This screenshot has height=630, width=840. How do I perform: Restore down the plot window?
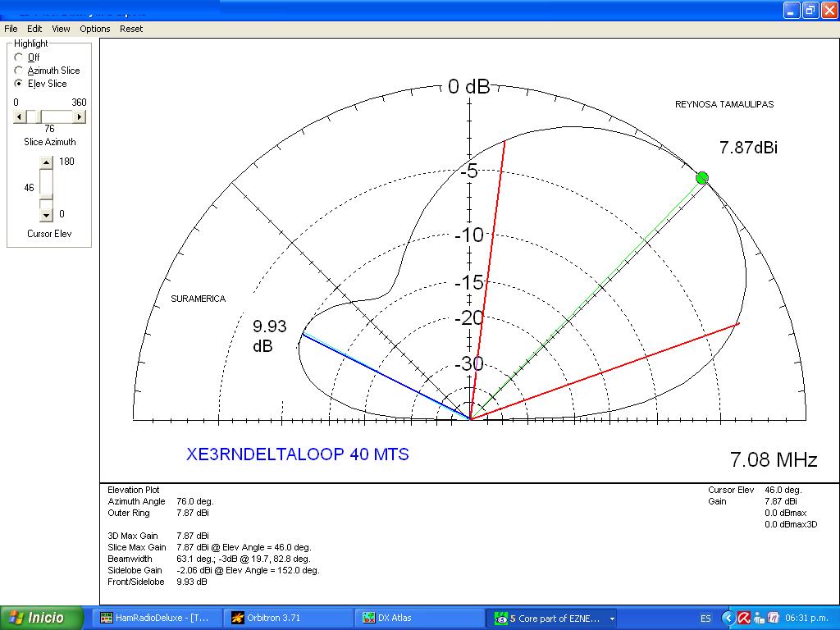810,10
